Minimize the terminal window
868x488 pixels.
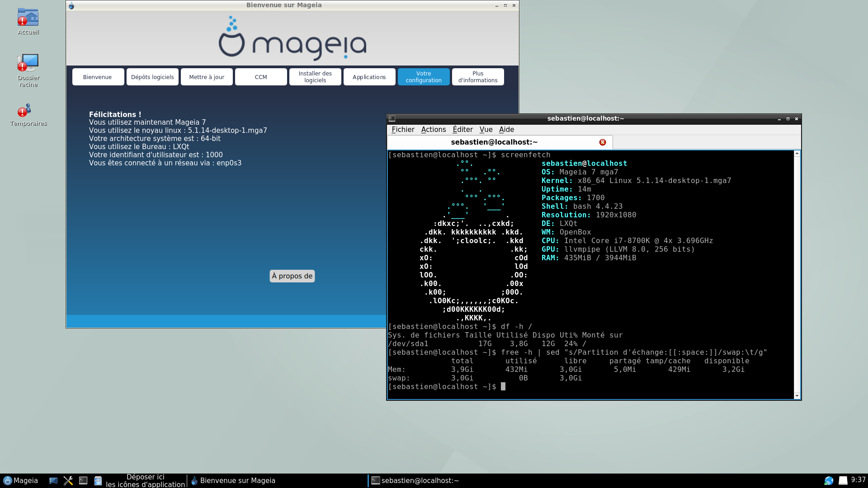779,119
